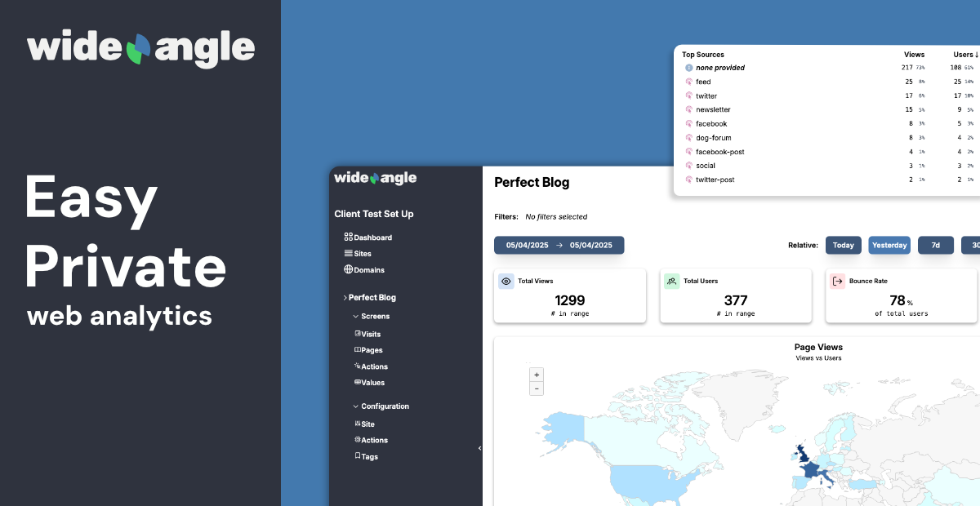Image resolution: width=980 pixels, height=506 pixels.
Task: Switch to the Today date filter
Action: click(x=843, y=245)
